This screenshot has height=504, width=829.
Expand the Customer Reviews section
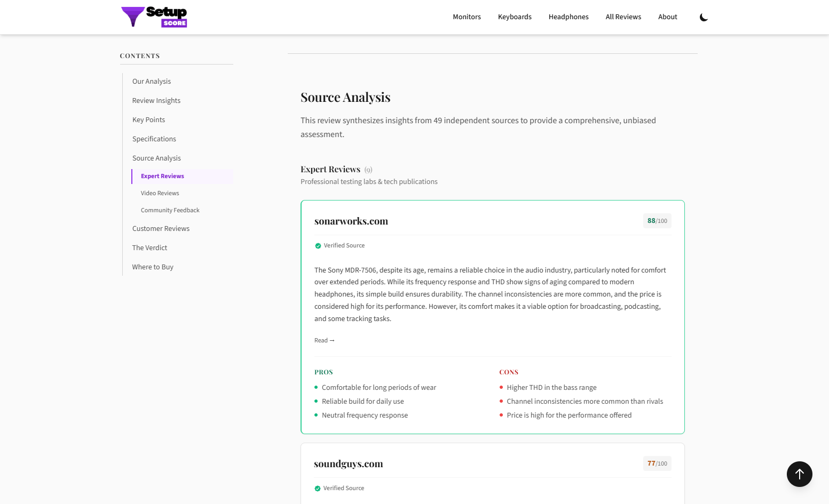point(161,228)
